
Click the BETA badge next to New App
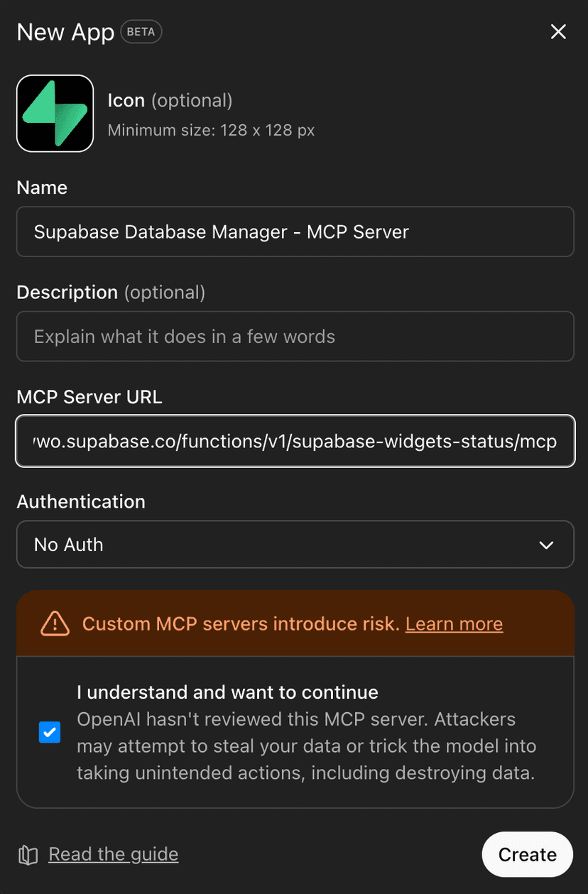click(x=141, y=31)
